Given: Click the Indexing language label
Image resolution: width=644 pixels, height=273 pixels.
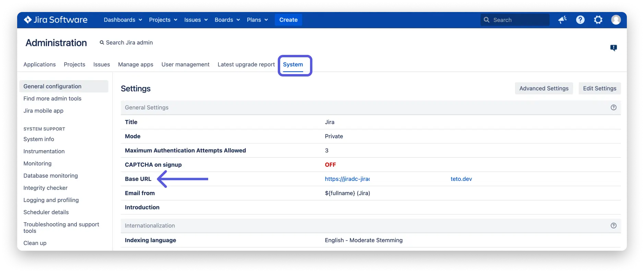Looking at the screenshot, I should [150, 240].
